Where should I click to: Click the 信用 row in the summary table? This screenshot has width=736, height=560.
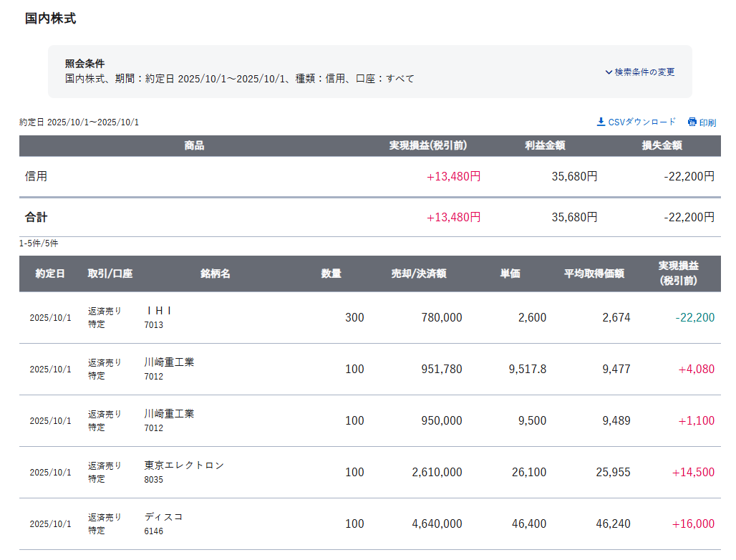[x=37, y=176]
